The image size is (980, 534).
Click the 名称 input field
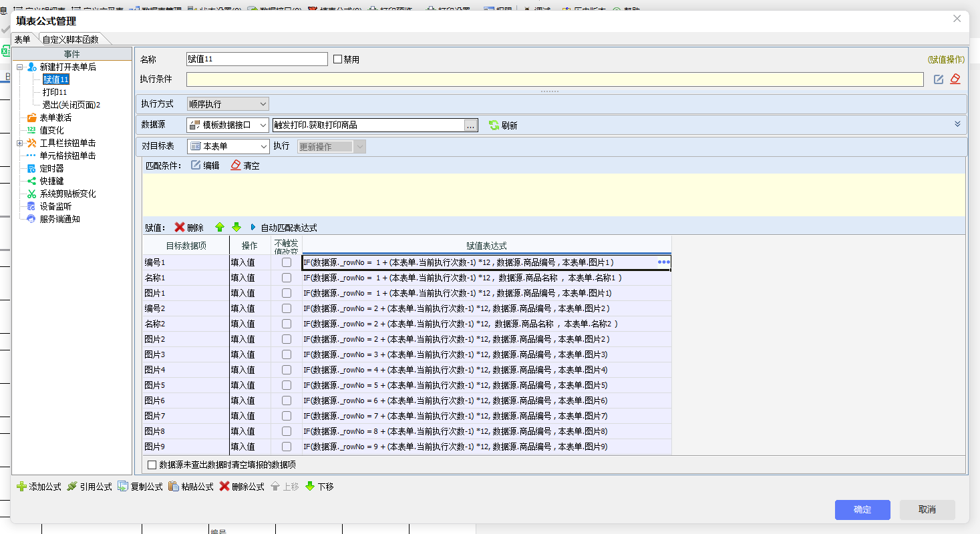[x=257, y=59]
